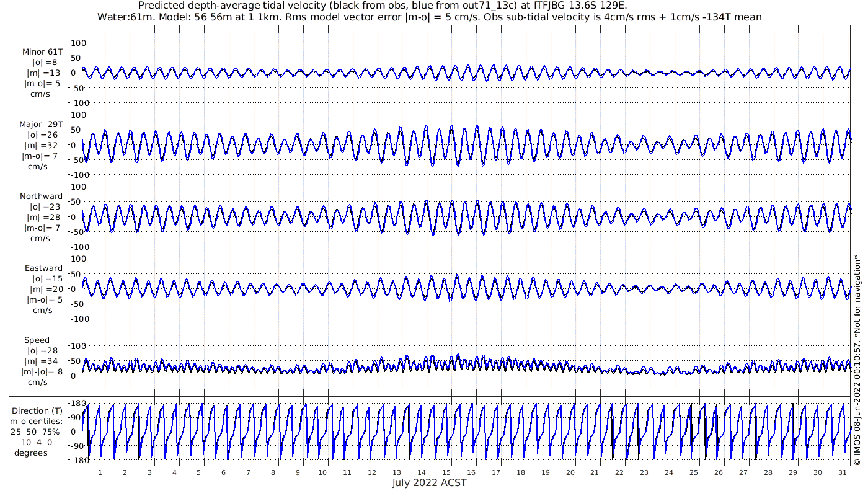Click the 'cm/s' unit under Minor 61T

point(42,94)
